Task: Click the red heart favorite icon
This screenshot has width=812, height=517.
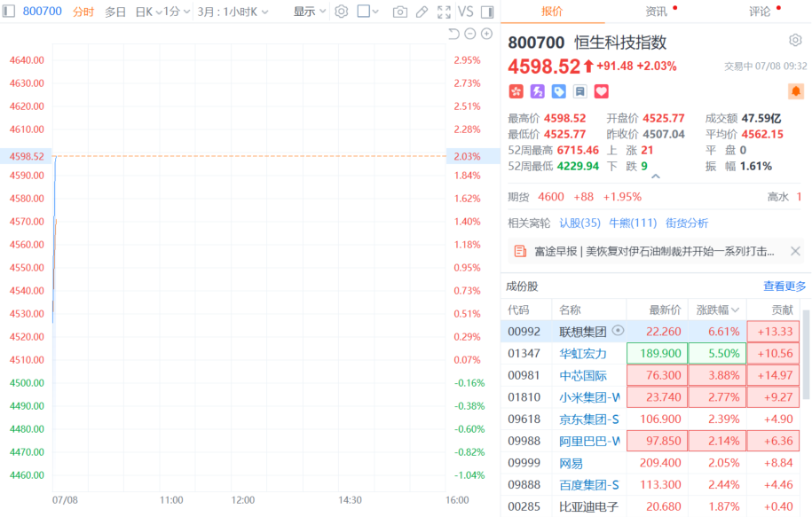Action: [601, 91]
